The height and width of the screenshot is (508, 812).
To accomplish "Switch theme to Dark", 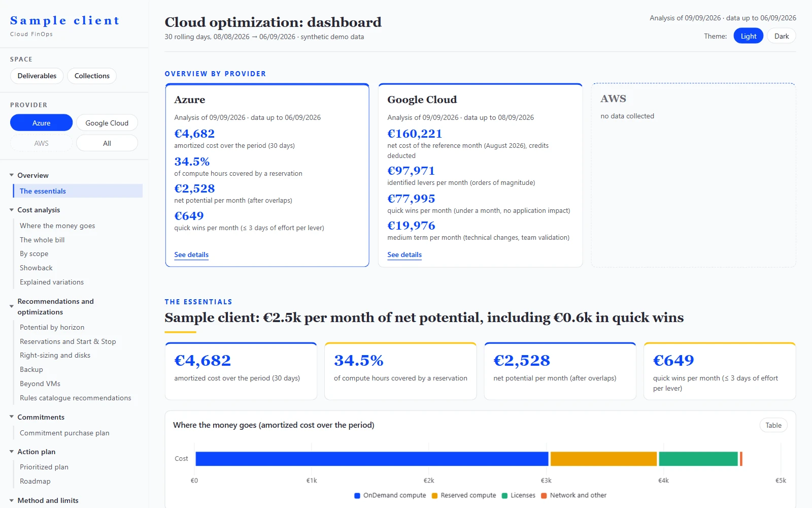I will (x=782, y=36).
